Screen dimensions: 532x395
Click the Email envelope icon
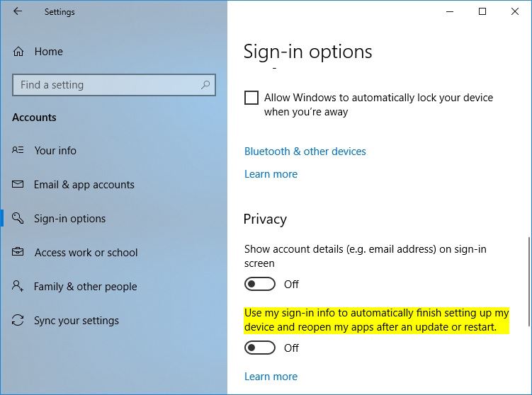(x=18, y=184)
